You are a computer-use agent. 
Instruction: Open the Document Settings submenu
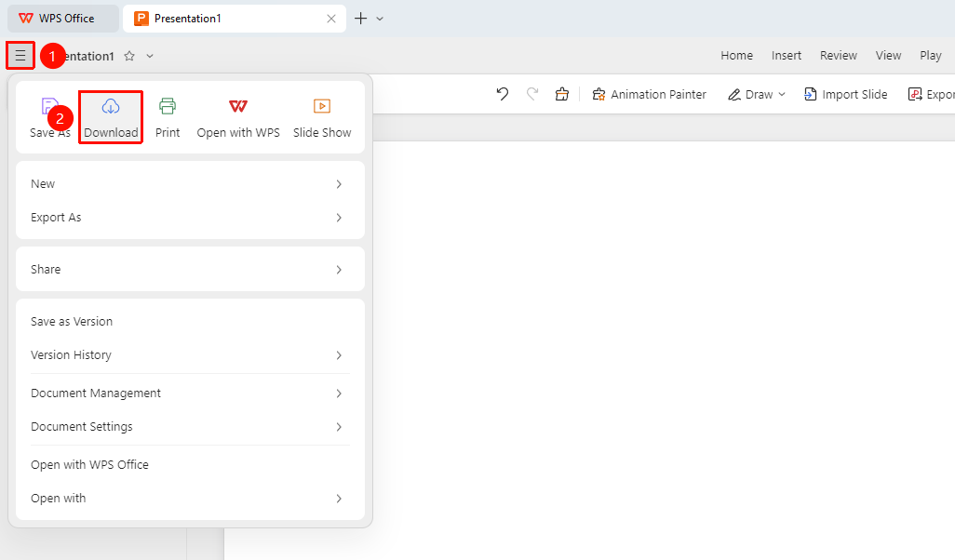pos(190,427)
